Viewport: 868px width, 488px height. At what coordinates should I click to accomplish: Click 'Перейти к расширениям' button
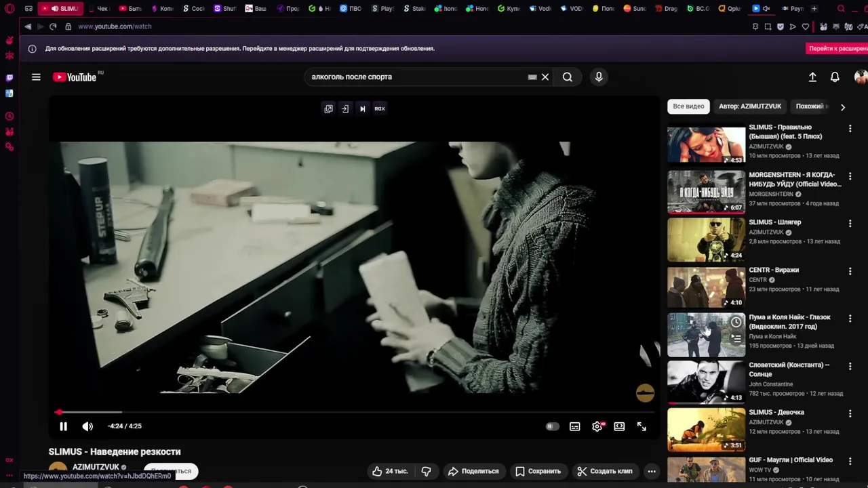[838, 49]
